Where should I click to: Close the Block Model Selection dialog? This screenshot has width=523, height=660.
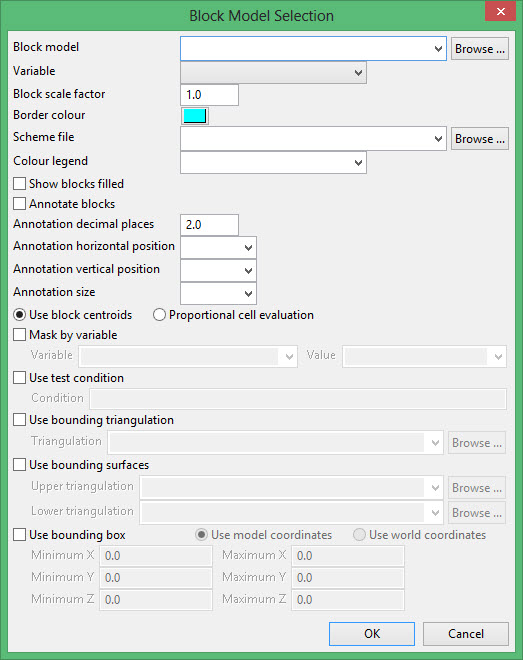[500, 11]
